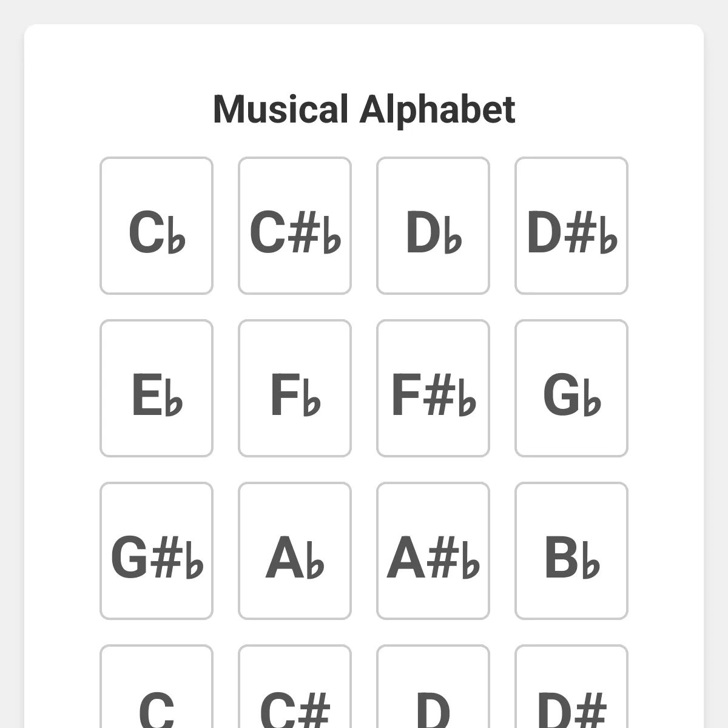Select the D# note tile
728x728 pixels.
pos(571,687)
